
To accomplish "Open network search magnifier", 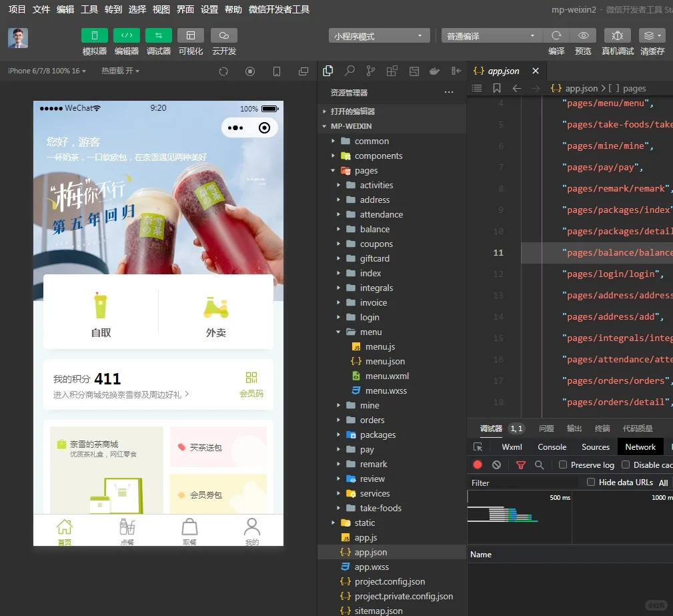I will (540, 465).
